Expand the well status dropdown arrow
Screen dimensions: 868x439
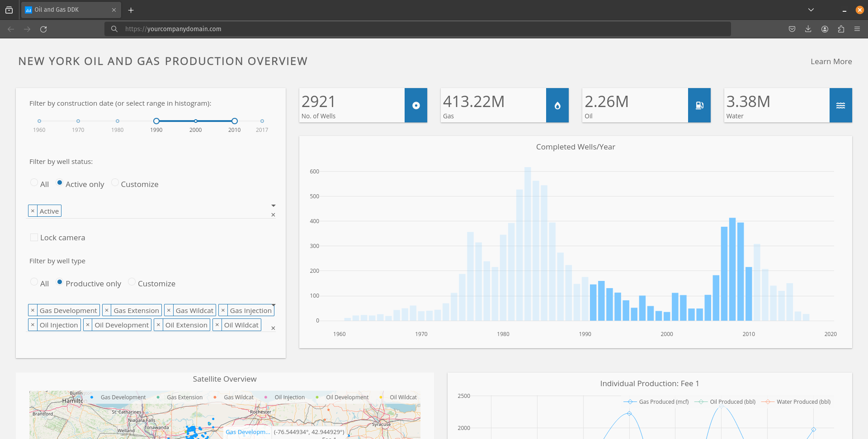(x=273, y=205)
